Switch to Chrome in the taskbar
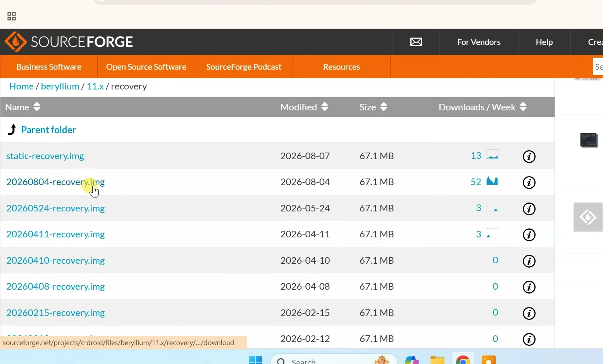This screenshot has height=364, width=603. tap(463, 359)
